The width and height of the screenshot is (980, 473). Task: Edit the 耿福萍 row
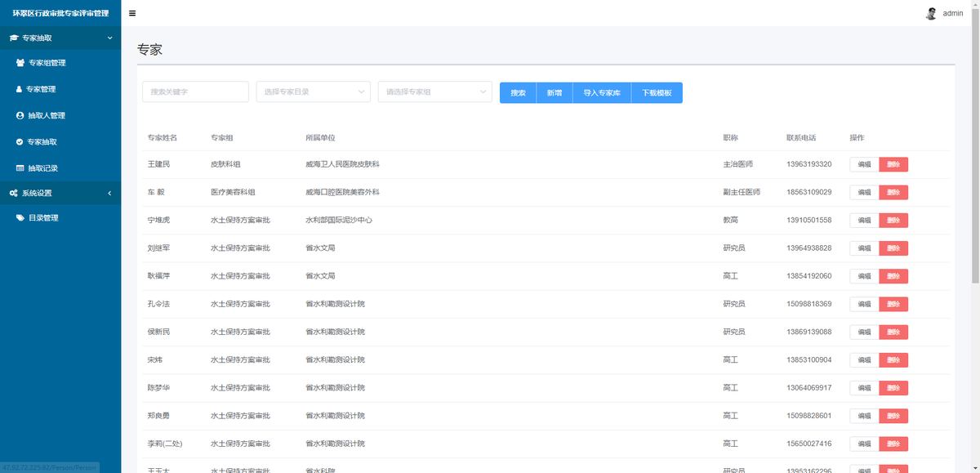[864, 276]
